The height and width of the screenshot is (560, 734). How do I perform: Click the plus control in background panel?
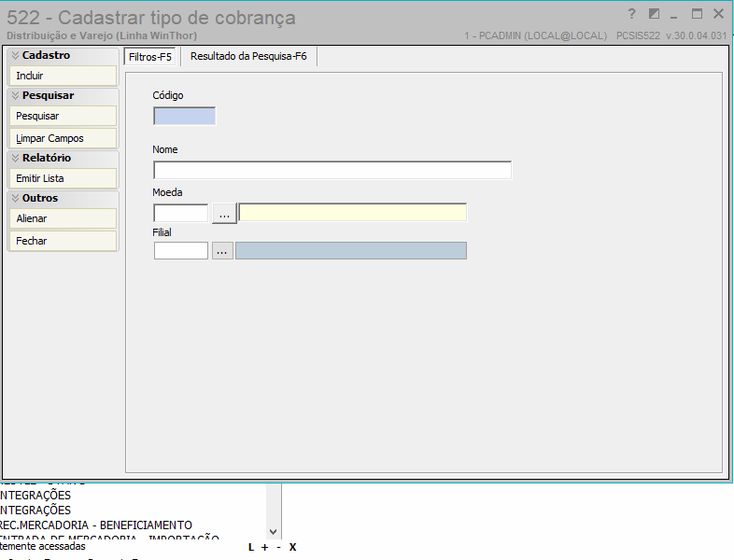coord(265,547)
